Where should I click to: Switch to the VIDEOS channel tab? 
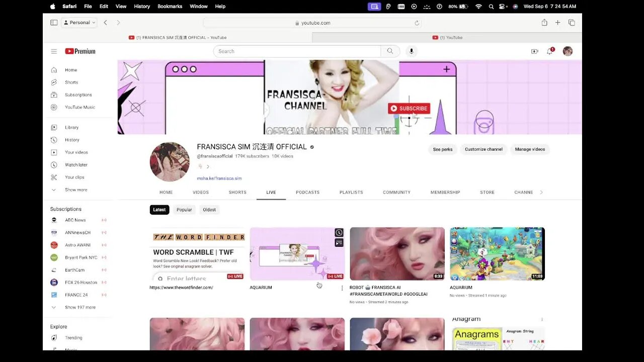201,193
